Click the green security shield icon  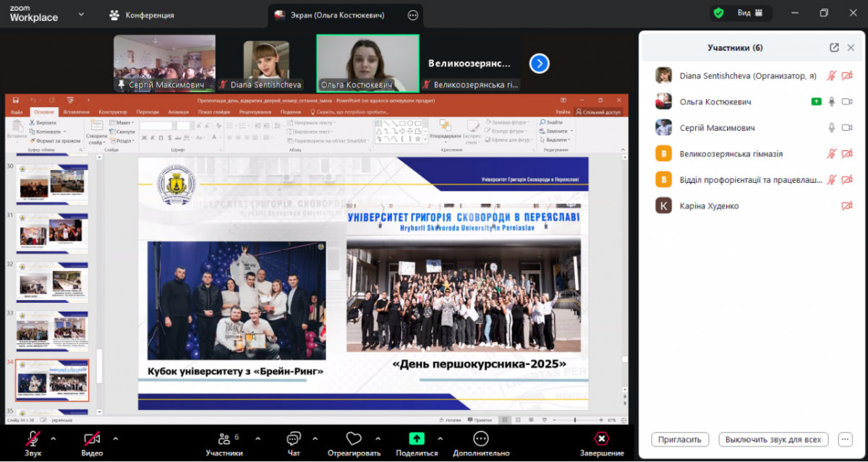coord(718,13)
